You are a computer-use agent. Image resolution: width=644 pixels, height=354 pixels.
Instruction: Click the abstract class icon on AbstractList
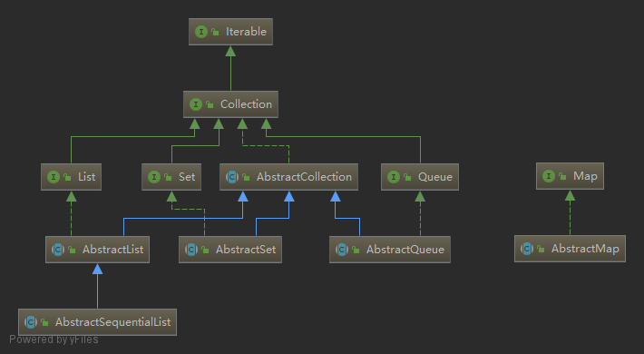[58, 250]
